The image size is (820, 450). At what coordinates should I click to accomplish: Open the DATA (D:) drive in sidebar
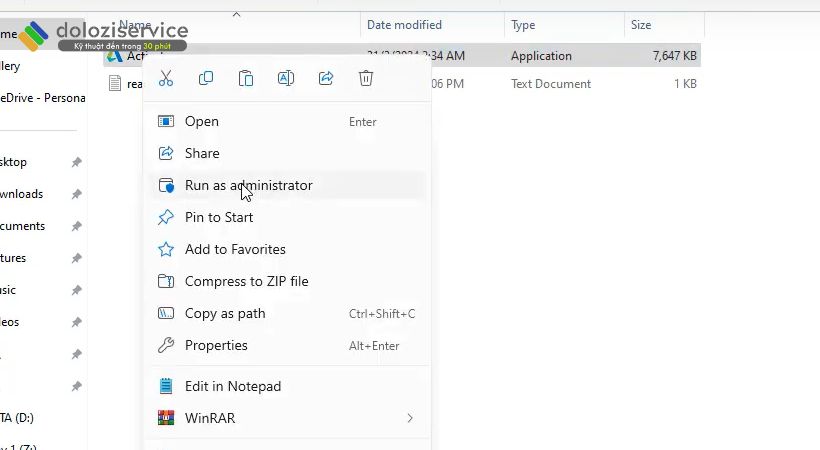tap(17, 418)
